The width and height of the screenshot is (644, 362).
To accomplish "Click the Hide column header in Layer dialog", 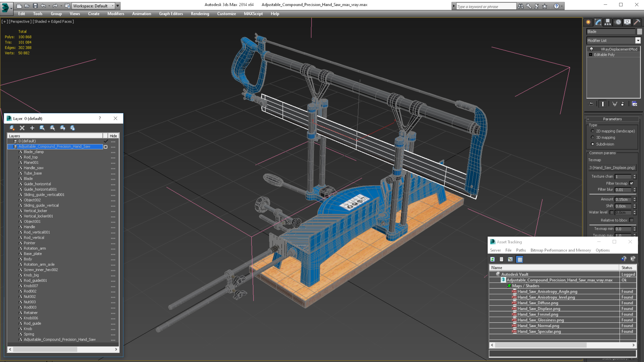I will pos(113,136).
